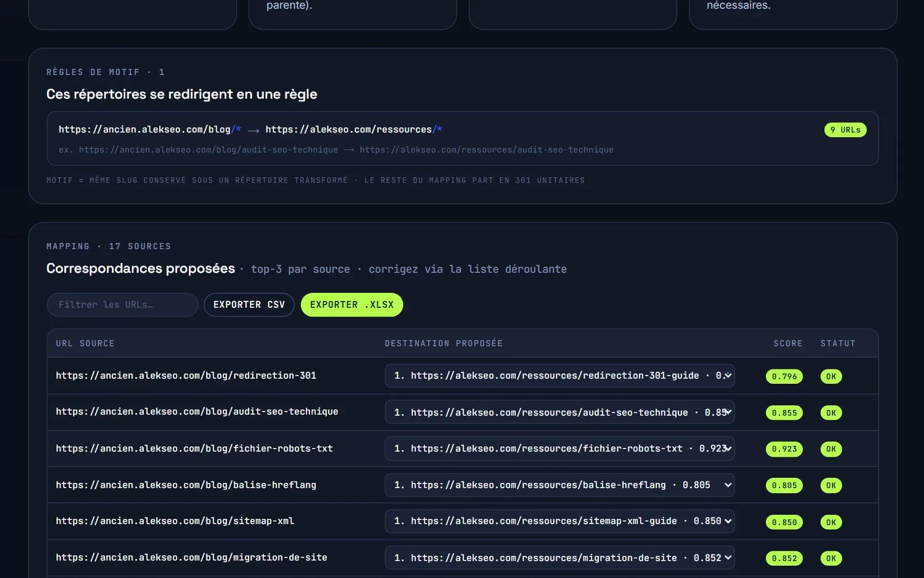The height and width of the screenshot is (578, 924).
Task: Click the MAPPING · 17 SOURCES label
Action: [109, 246]
